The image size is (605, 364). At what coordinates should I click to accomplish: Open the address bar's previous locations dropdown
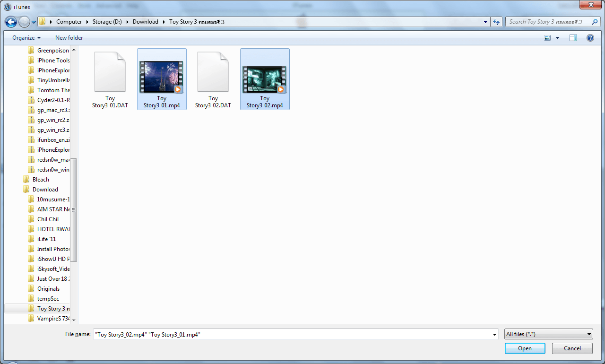[486, 22]
